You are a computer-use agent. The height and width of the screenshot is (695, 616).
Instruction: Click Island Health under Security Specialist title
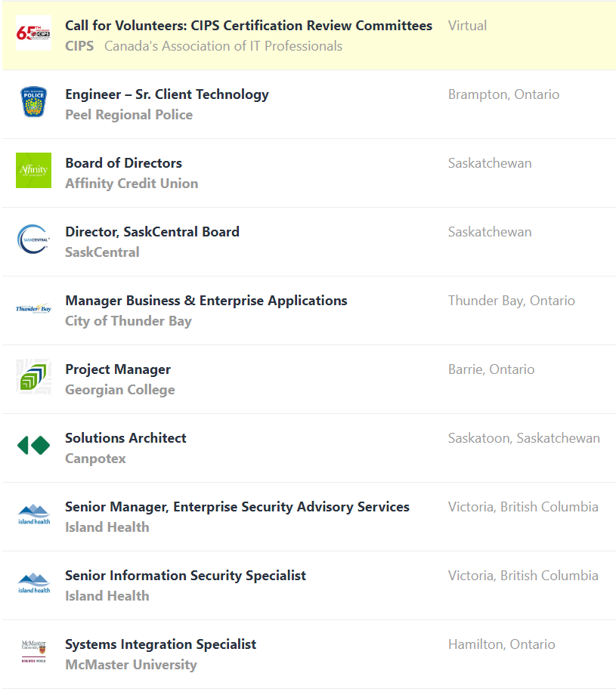point(107,596)
